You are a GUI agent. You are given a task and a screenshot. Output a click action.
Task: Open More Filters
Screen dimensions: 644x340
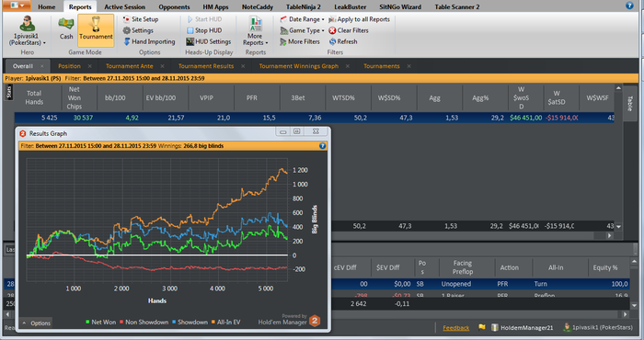[300, 41]
